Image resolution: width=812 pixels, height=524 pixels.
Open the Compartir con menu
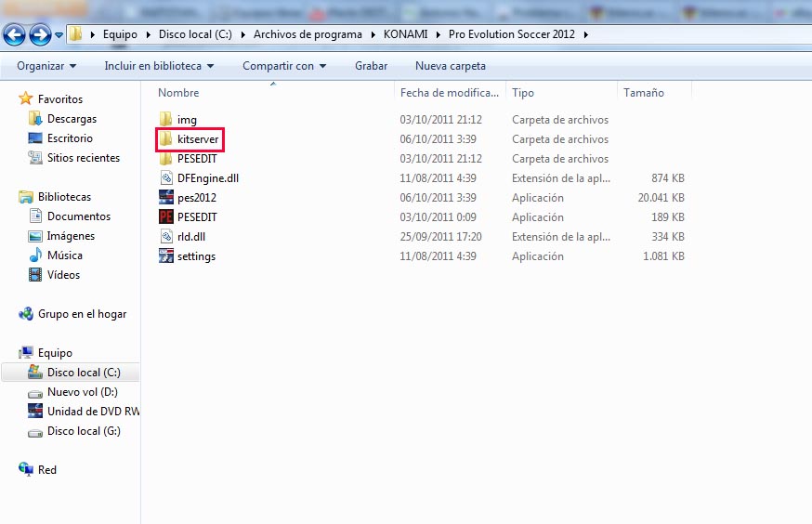pos(284,66)
